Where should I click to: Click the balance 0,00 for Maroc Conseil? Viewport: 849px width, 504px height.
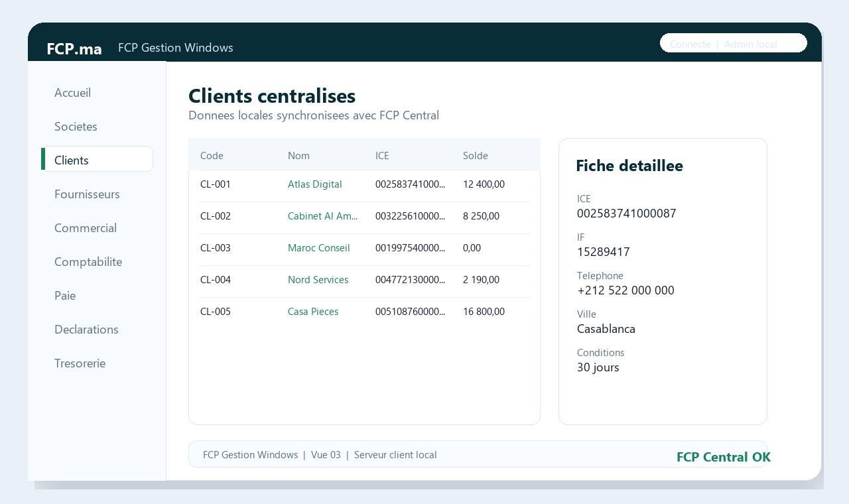(x=472, y=248)
